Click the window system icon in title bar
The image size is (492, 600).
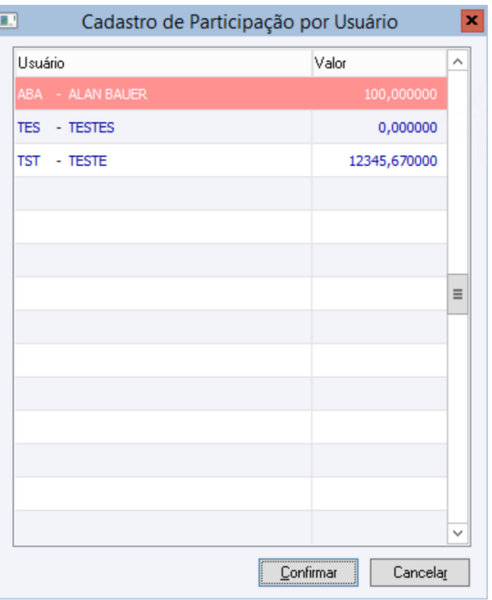click(8, 20)
